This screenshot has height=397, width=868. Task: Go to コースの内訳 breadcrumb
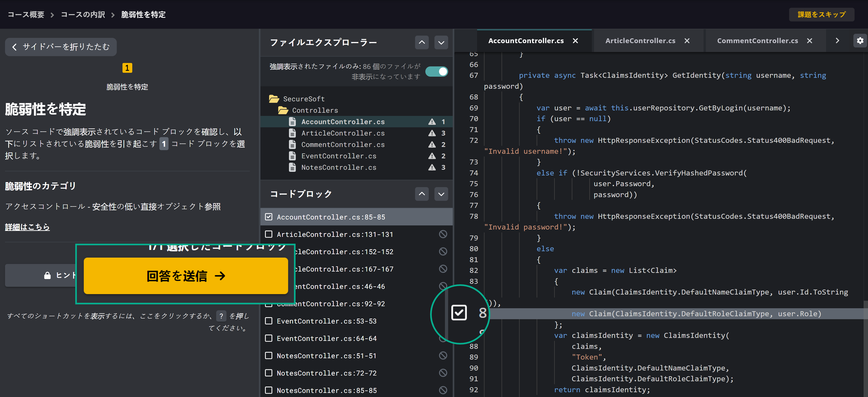click(83, 15)
